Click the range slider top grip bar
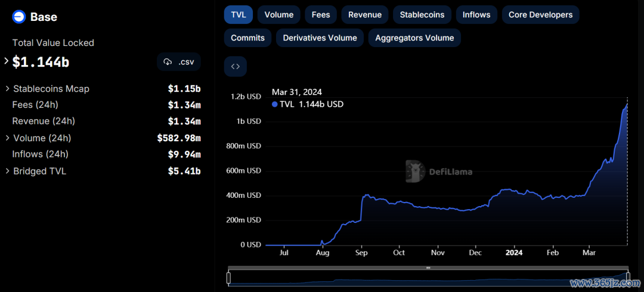This screenshot has width=644, height=292. pos(428,268)
